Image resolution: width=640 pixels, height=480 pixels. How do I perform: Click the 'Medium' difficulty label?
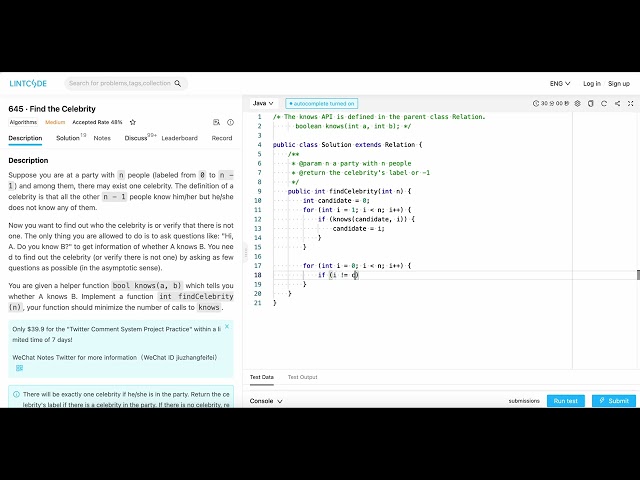pyautogui.click(x=55, y=122)
